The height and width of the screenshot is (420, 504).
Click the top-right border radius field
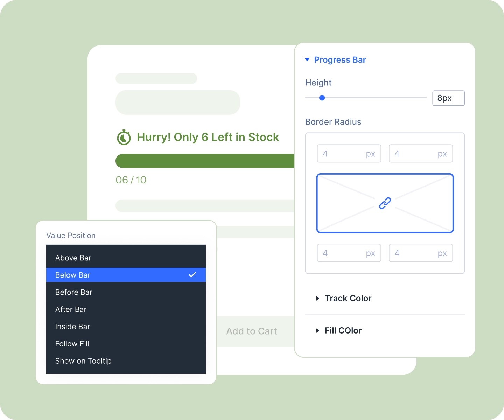point(421,154)
